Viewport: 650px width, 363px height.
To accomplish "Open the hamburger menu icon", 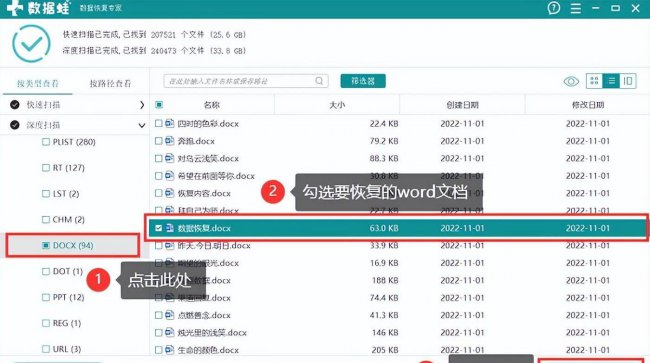I will [x=575, y=8].
